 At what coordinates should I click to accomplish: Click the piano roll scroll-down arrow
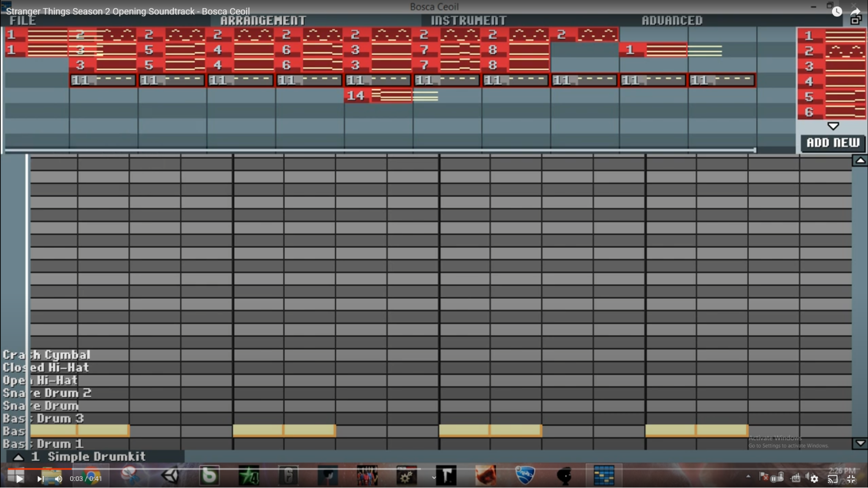coord(860,444)
